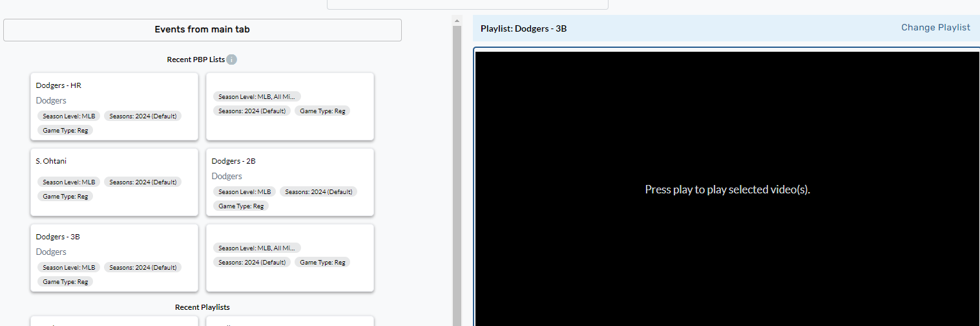Click the video player area

(x=727, y=190)
